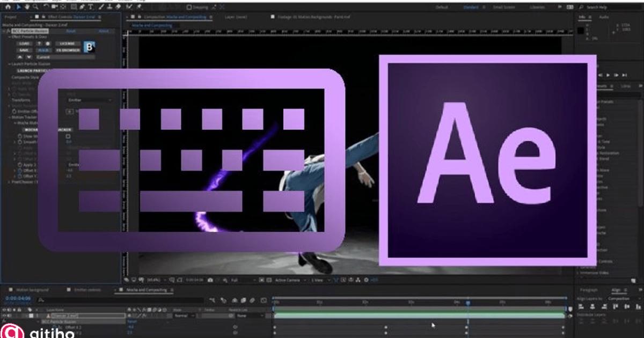This screenshot has width=644, height=338.
Task: Switch to the Default workspace
Action: click(x=442, y=8)
